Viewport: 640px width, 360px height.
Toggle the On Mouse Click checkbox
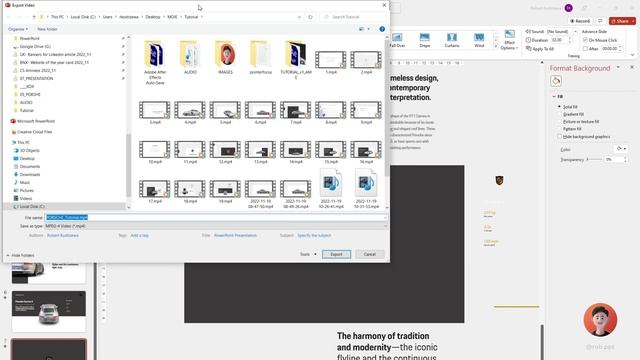point(585,40)
